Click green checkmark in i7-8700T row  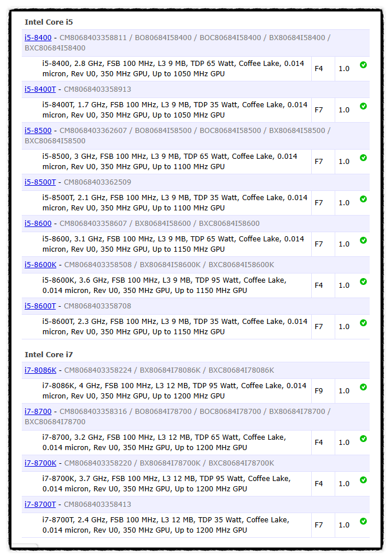[x=363, y=521]
